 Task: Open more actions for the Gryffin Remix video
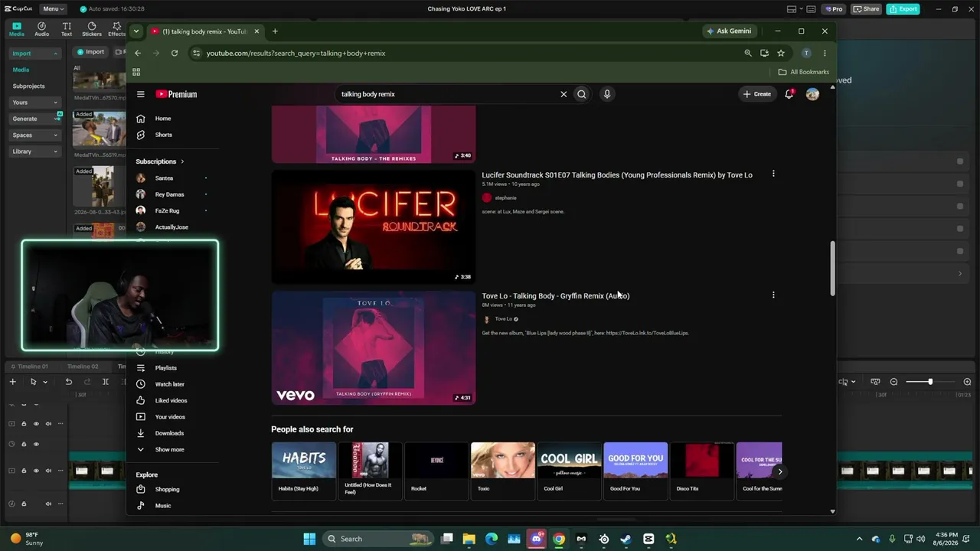tap(773, 295)
